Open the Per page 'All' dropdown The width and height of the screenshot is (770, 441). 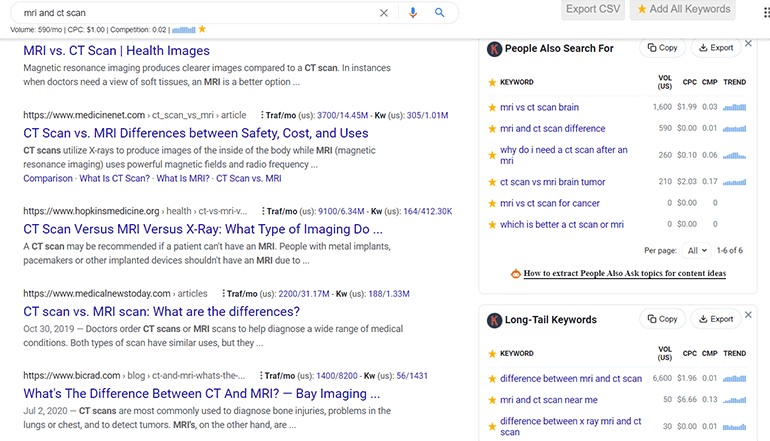click(x=697, y=250)
